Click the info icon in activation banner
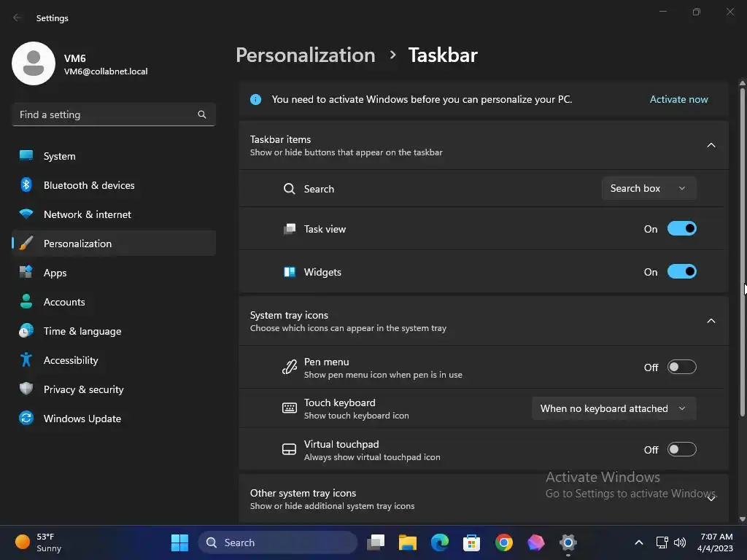Viewport: 747px width, 560px height. tap(256, 99)
